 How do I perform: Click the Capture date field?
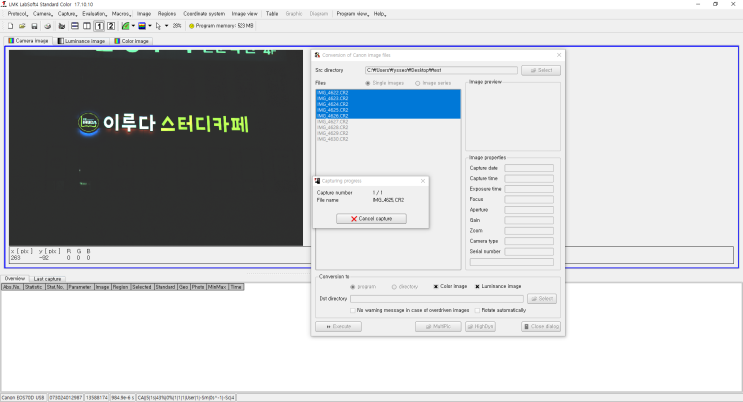coord(529,168)
